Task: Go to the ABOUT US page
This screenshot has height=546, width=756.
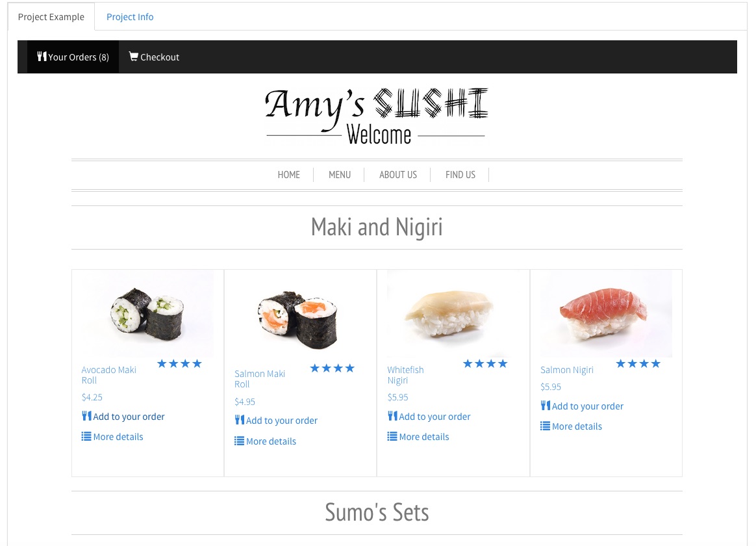Action: (397, 175)
